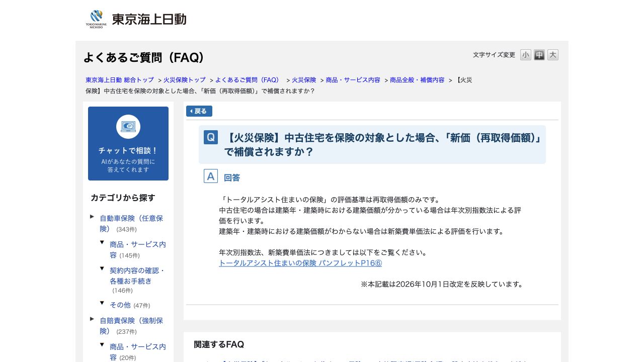This screenshot has width=644, height=362.
Task: Open 自動車保険（任意保険） category
Action: [131, 223]
